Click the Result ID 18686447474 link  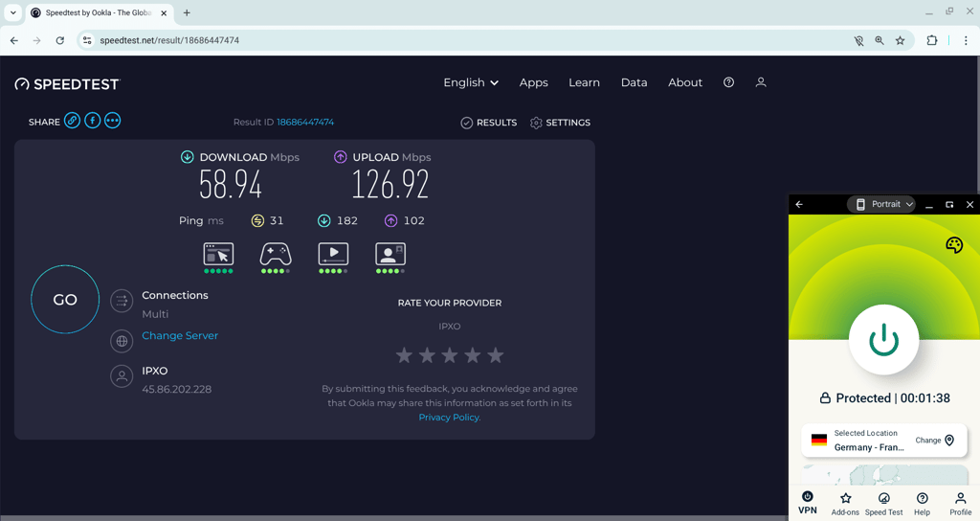click(x=305, y=122)
